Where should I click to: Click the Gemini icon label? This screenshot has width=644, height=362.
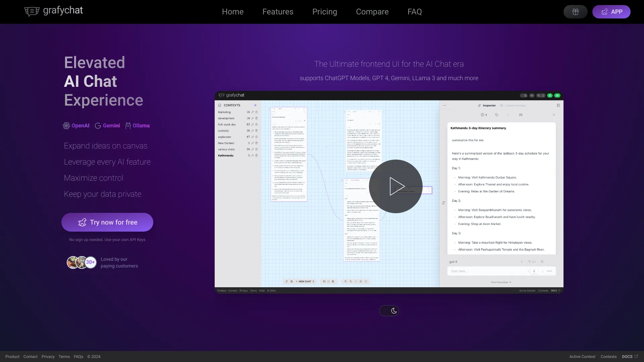pyautogui.click(x=107, y=126)
